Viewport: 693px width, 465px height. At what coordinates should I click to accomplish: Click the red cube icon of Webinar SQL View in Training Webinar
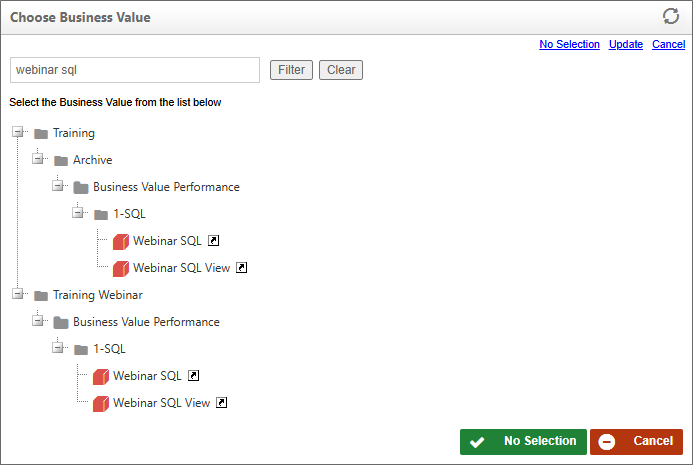point(101,403)
